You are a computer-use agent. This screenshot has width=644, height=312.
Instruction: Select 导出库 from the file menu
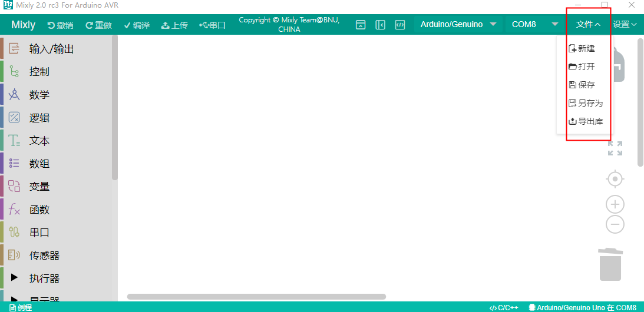(x=585, y=122)
